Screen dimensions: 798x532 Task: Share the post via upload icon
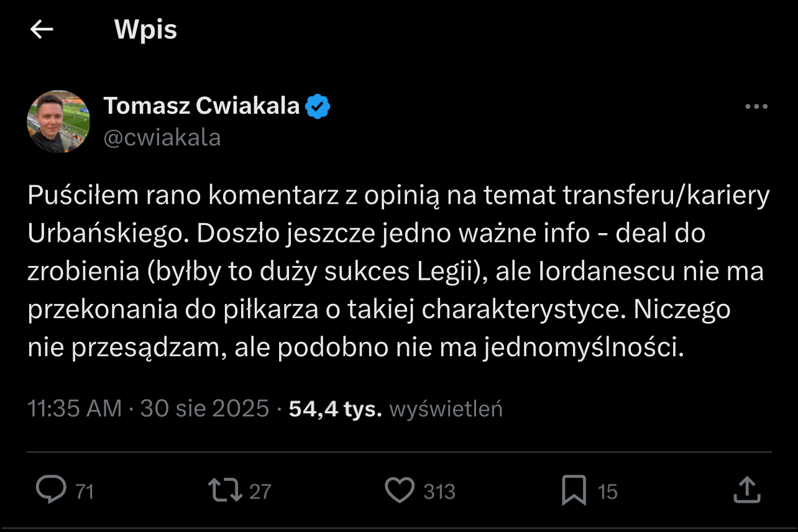(747, 490)
